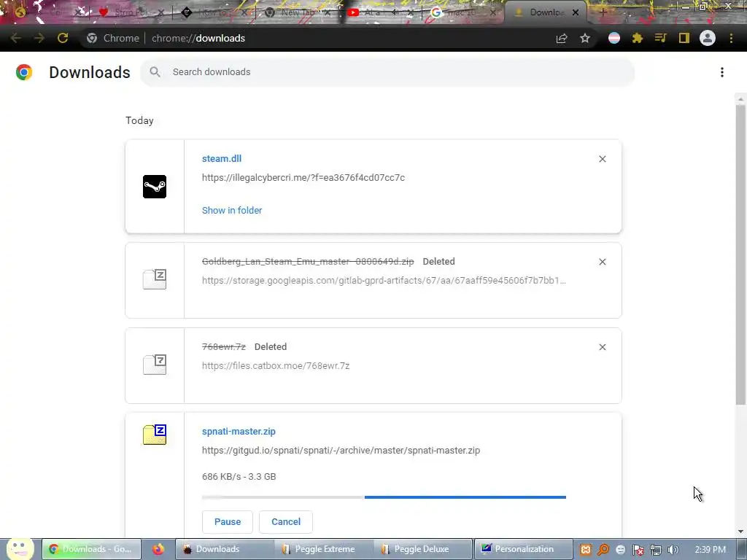Image resolution: width=747 pixels, height=560 pixels.
Task: Go back to the previous page
Action: pos(16,38)
